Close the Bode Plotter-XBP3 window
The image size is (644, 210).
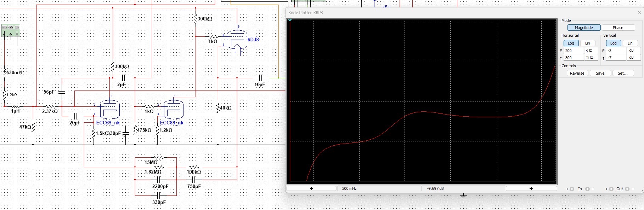pos(639,12)
